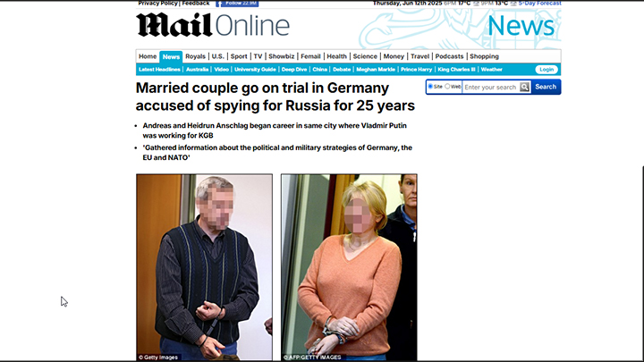This screenshot has width=644, height=362.
Task: Open the Showbiz section tab
Action: tap(282, 56)
